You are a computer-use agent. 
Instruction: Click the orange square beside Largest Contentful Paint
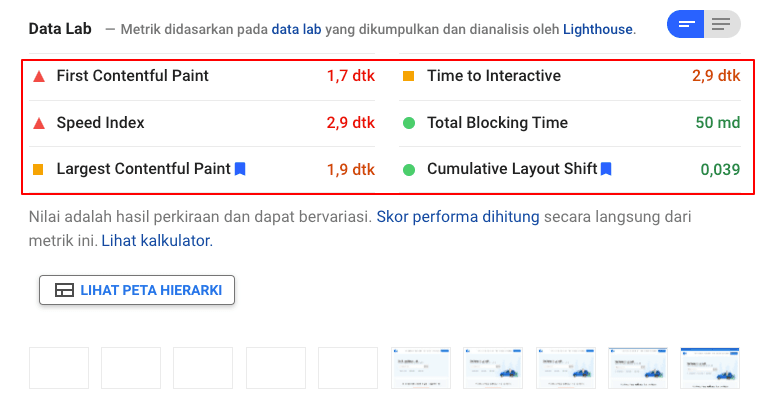tap(39, 169)
